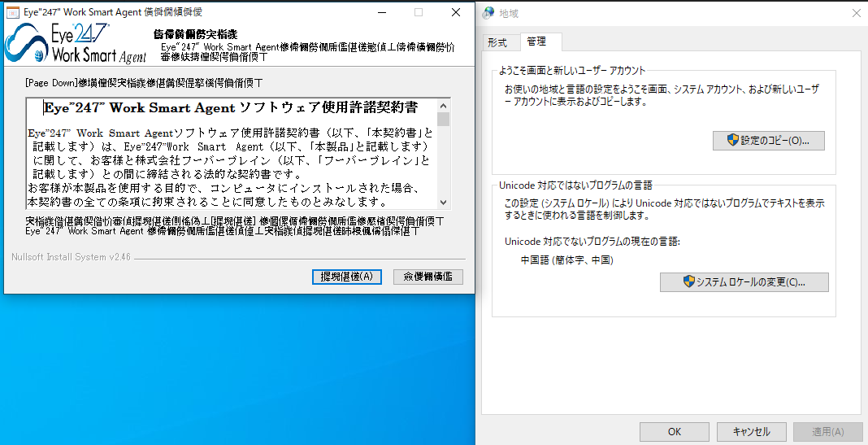Image resolution: width=868 pixels, height=445 pixels.
Task: Click the license scrollbar thumb
Action: 444,119
